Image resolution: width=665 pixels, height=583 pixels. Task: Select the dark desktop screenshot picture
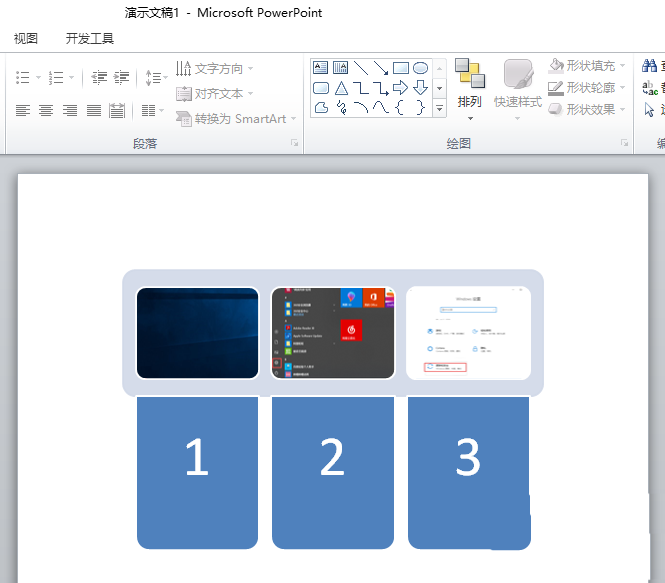pos(197,333)
